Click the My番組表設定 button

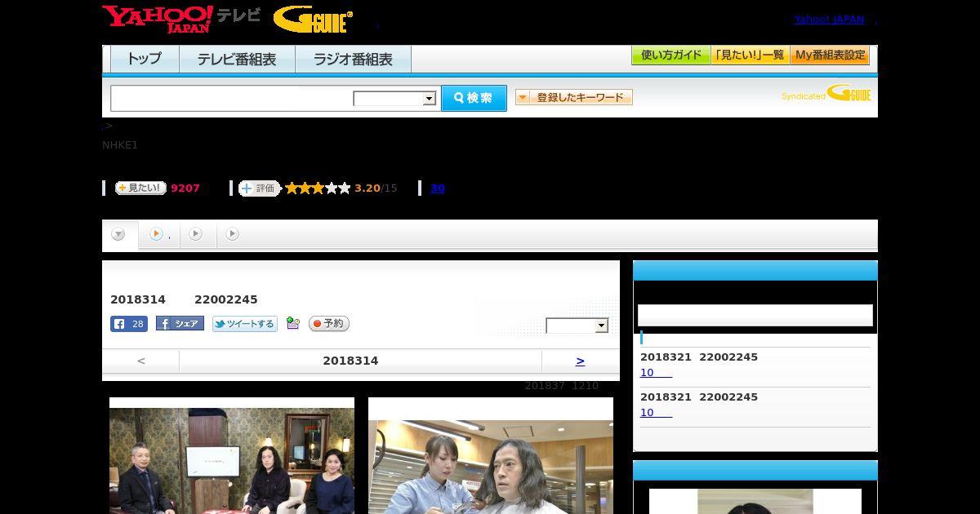point(830,55)
